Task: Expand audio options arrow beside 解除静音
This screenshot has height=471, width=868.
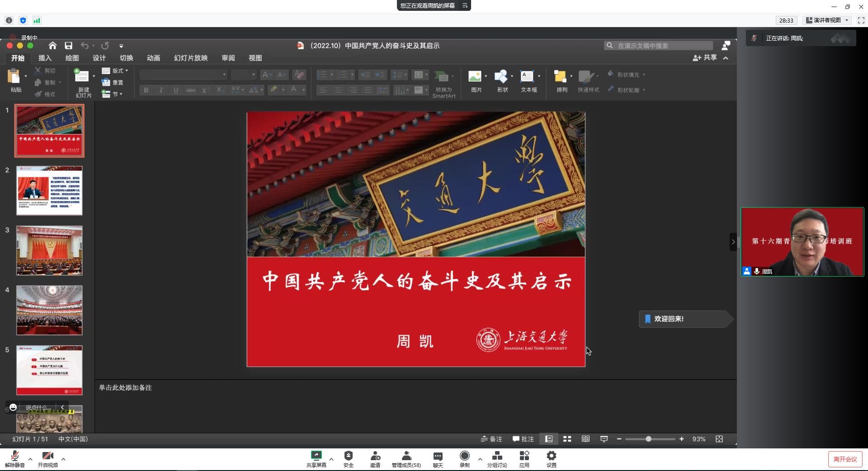Action: (30, 459)
